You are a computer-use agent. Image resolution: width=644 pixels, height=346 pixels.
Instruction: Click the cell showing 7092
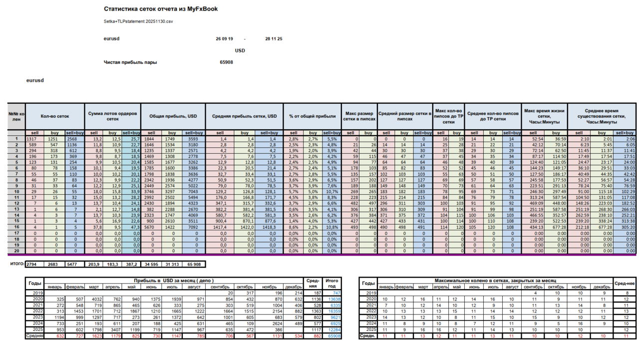pos(194,227)
